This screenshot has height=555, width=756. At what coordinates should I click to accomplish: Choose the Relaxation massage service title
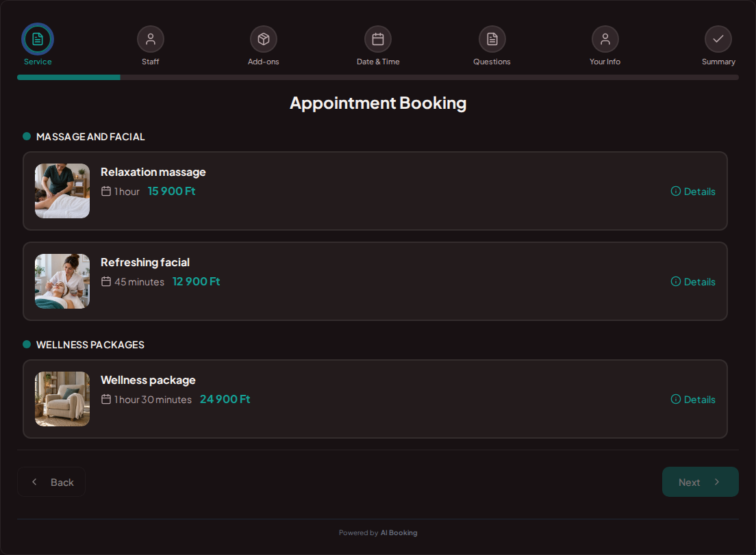(153, 172)
